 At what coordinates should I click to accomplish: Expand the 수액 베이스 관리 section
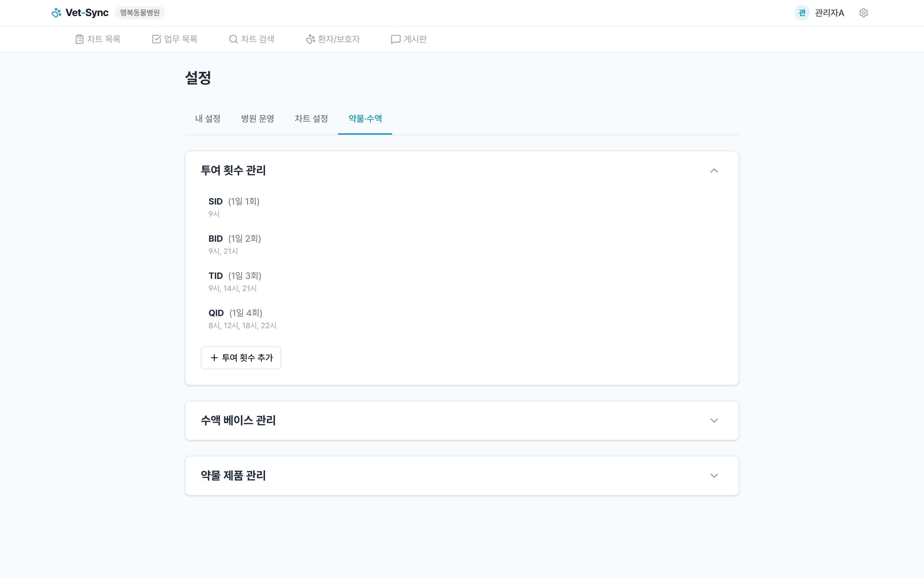pyautogui.click(x=714, y=420)
